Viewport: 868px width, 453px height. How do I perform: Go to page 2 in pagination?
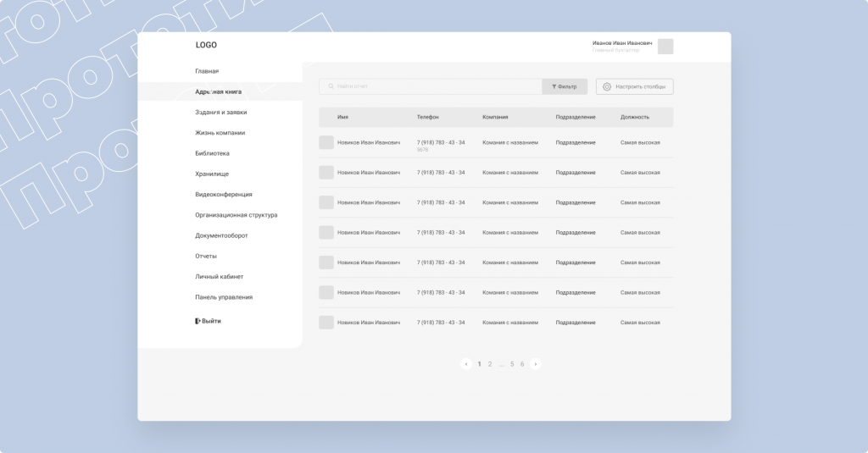[490, 364]
